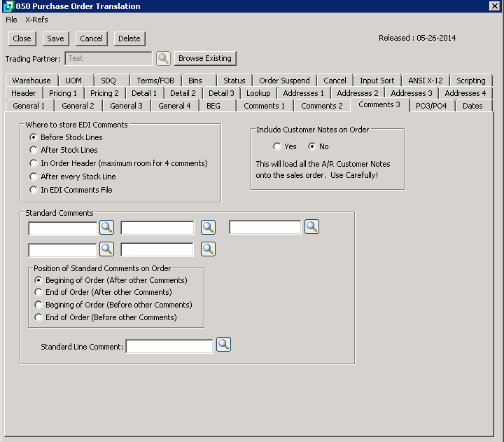Screen dimensions: 504x442
Task: Click the application icon in title bar
Action: [x=8, y=6]
